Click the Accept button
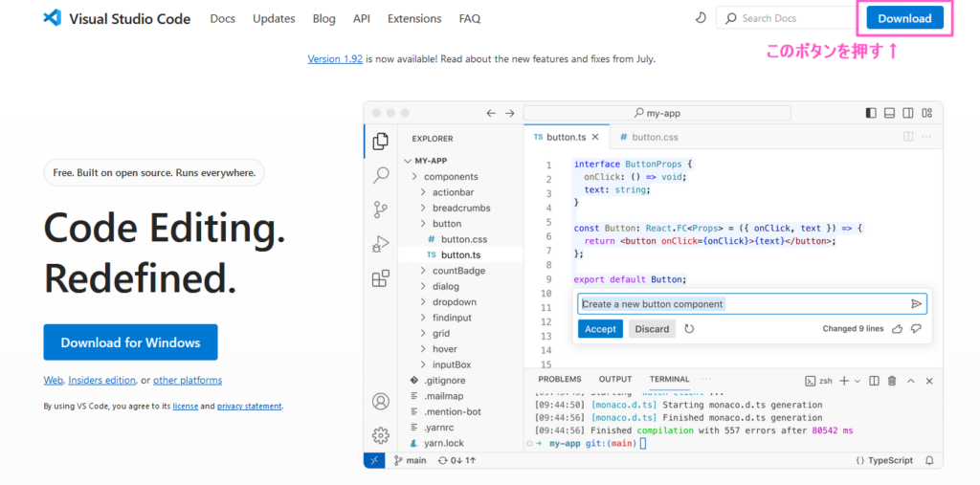Viewport: 980px width, 485px height. coord(601,329)
